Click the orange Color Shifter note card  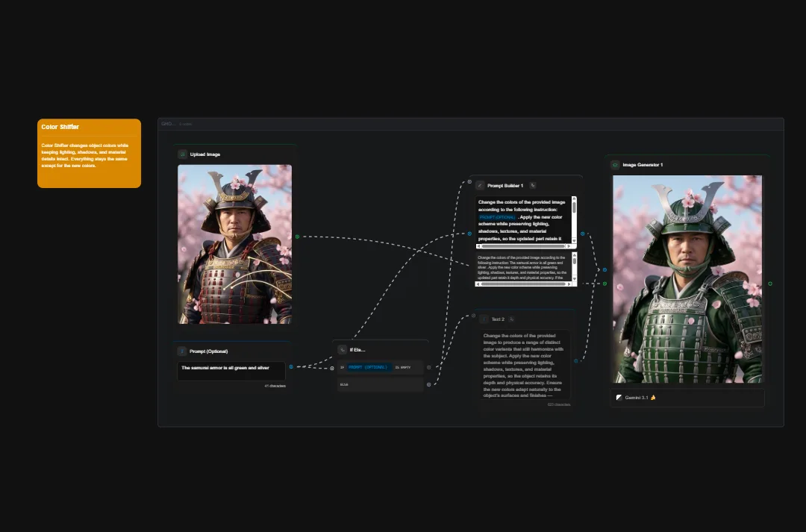tap(89, 153)
